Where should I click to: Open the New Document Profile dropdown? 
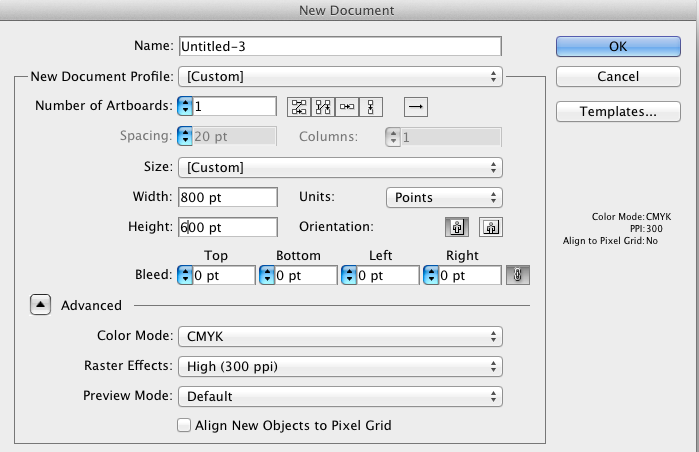339,76
